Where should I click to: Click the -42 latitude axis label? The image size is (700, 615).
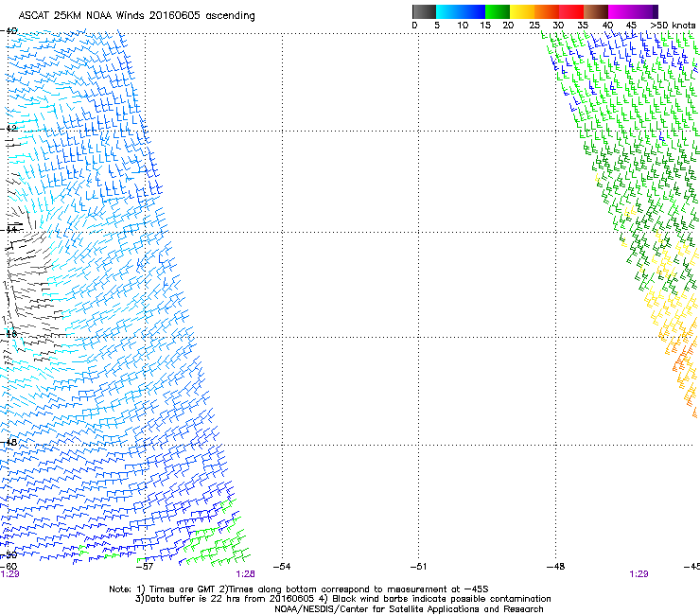[9, 128]
